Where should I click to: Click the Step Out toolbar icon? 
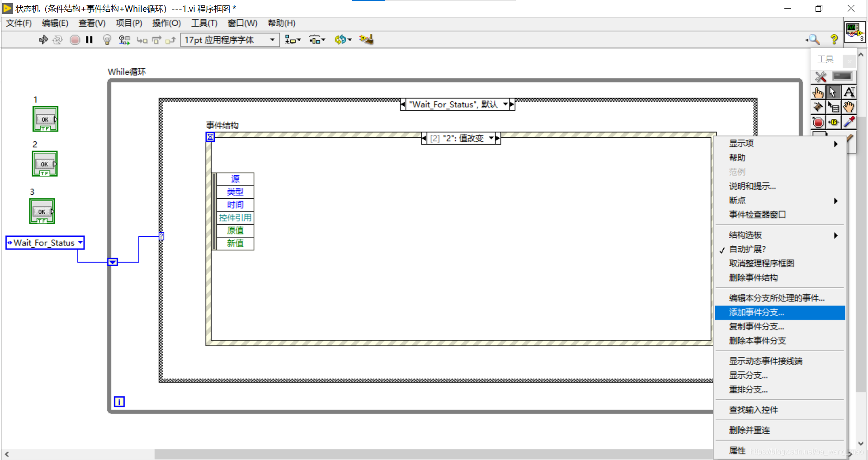(x=170, y=40)
